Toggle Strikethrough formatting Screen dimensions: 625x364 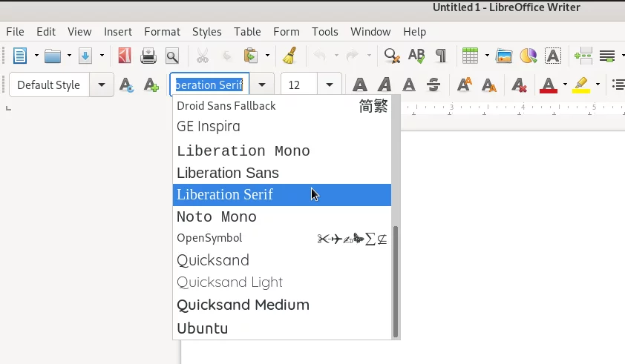pyautogui.click(x=433, y=85)
